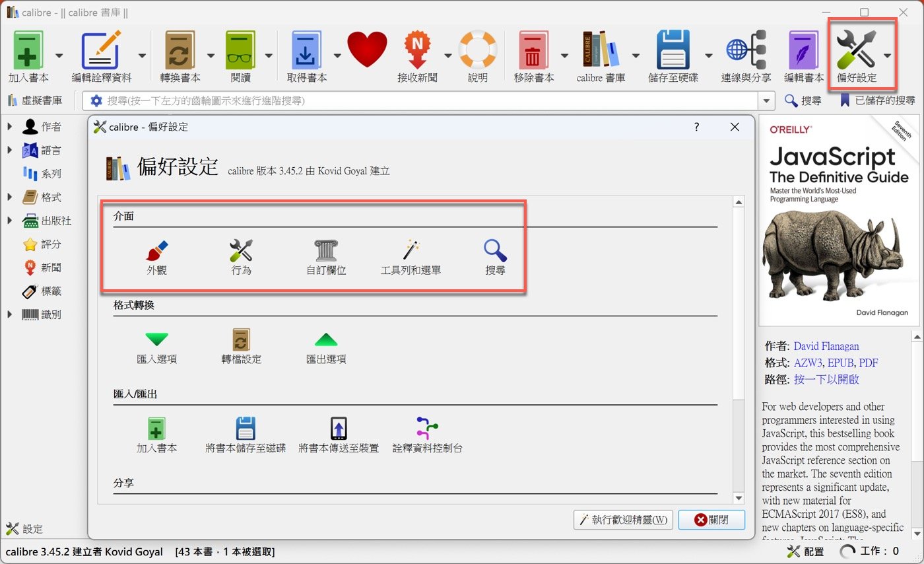
Task: Open the 虛擬書庫 button
Action: (35, 100)
